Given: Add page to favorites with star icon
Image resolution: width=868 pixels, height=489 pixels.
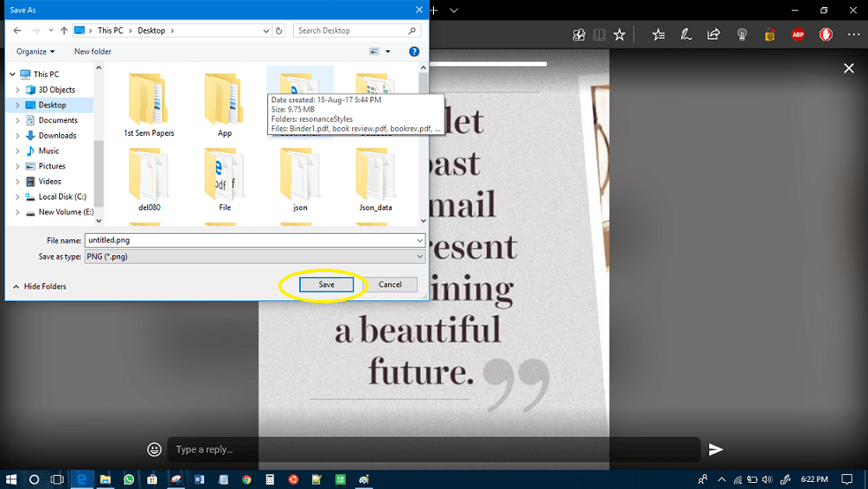Looking at the screenshot, I should tap(619, 34).
